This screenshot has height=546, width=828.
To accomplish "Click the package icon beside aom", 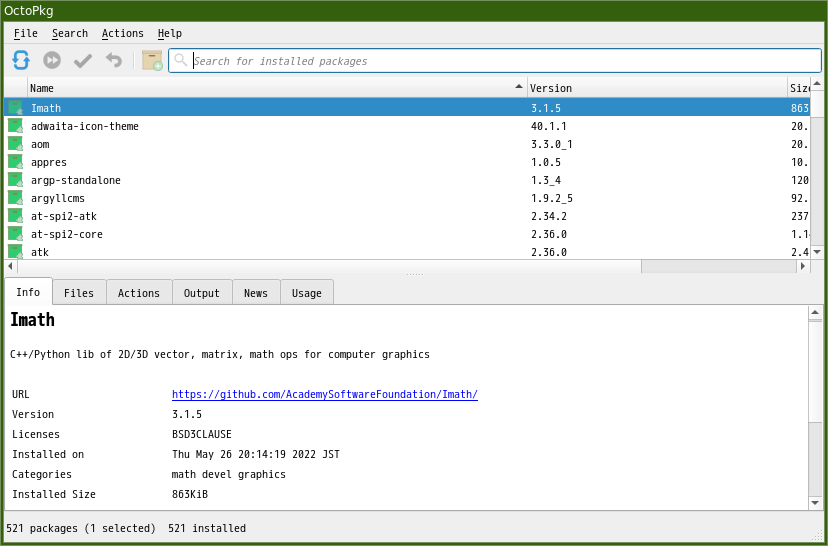I will [x=16, y=144].
